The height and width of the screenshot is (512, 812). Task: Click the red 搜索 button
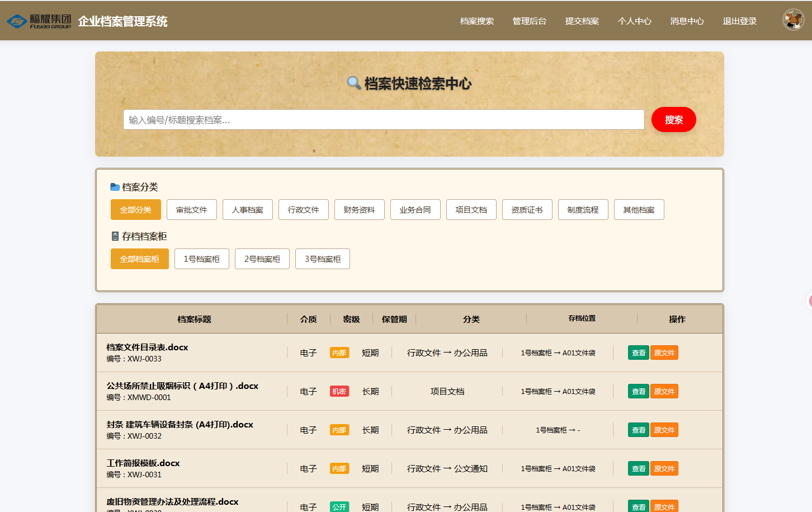click(x=674, y=120)
